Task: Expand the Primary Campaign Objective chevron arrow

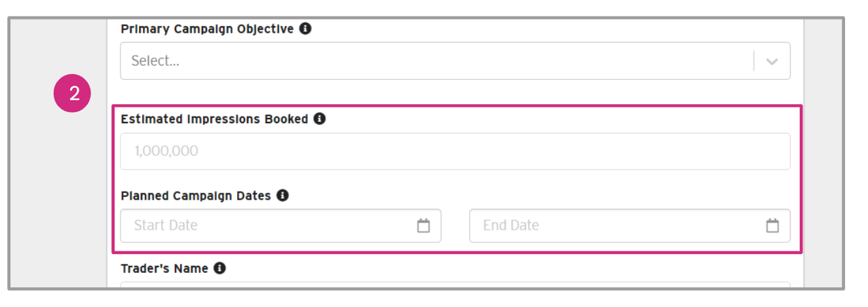Action: point(772,62)
